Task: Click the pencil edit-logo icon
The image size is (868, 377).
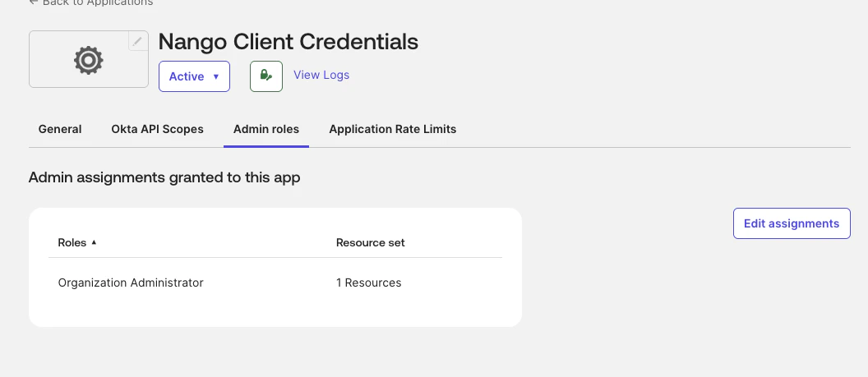Action: click(x=138, y=41)
